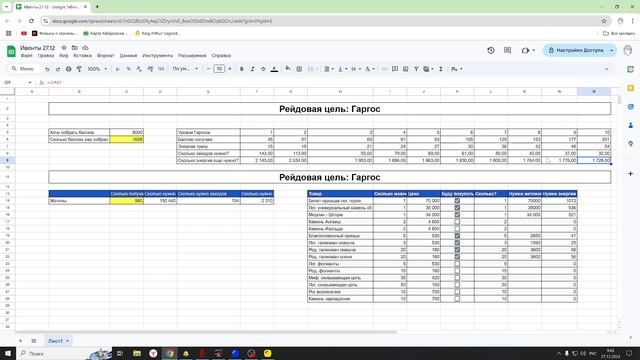Select the yellow cell beside Жетоны

click(127, 201)
